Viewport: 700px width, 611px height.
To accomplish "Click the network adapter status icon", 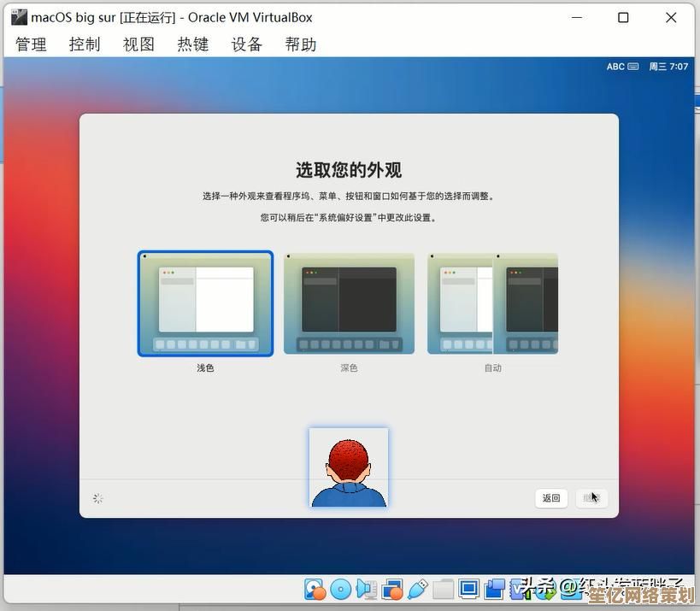I will point(392,589).
